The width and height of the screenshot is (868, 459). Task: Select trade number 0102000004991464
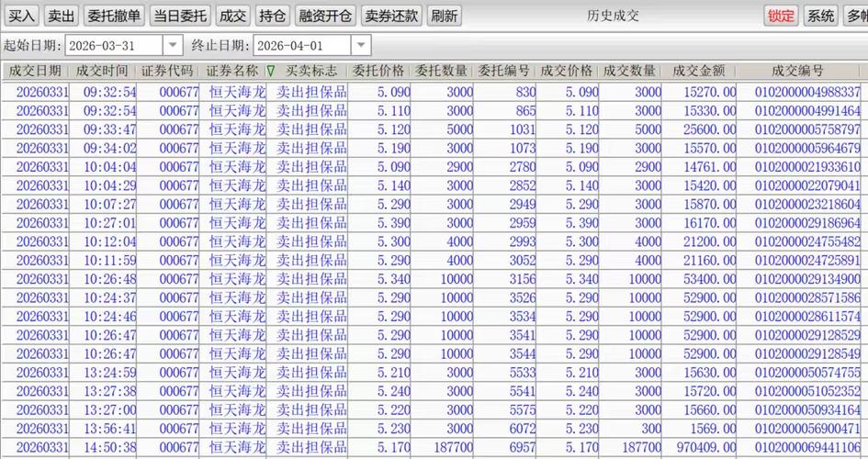[807, 110]
